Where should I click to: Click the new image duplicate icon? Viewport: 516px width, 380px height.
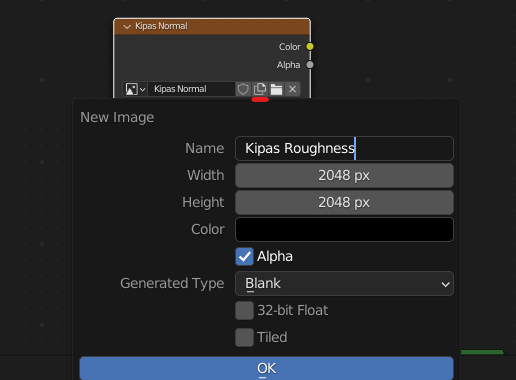coord(260,89)
